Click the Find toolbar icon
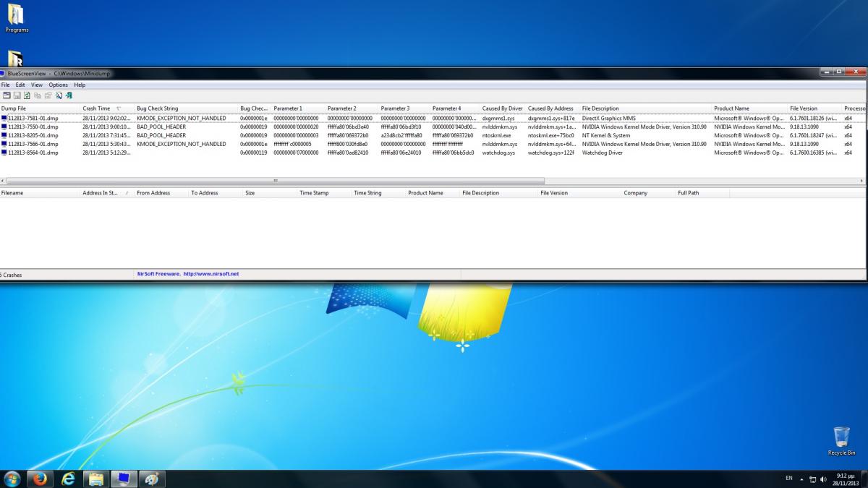 [x=59, y=95]
